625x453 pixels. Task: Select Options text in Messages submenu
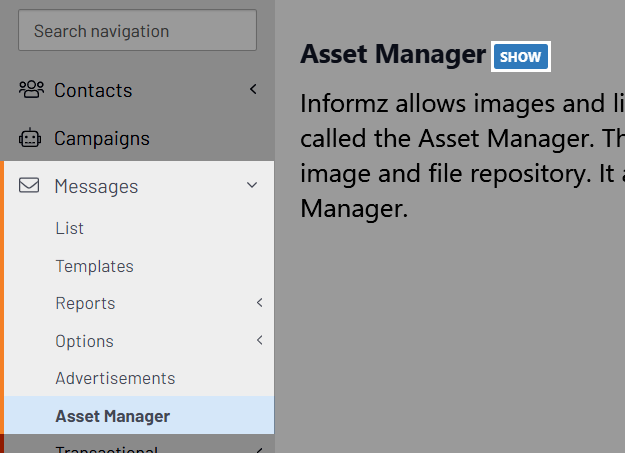tap(84, 341)
